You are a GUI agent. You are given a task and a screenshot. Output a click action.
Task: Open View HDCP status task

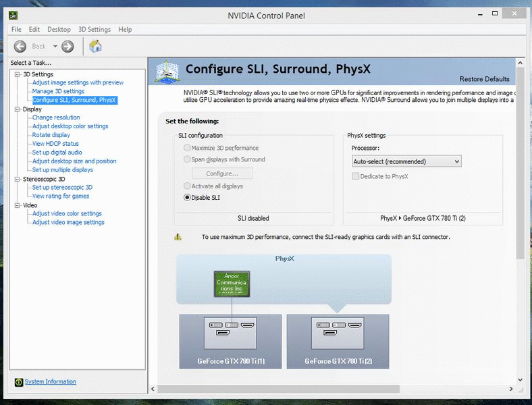(x=55, y=144)
